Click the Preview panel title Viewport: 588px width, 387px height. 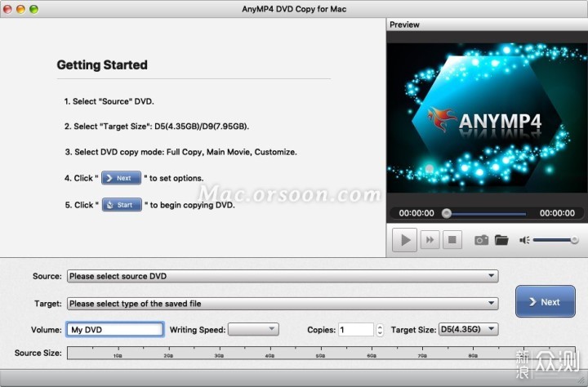pyautogui.click(x=404, y=24)
